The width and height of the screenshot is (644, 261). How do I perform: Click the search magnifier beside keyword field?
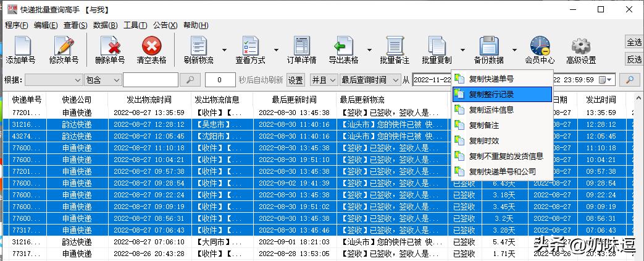[x=190, y=80]
